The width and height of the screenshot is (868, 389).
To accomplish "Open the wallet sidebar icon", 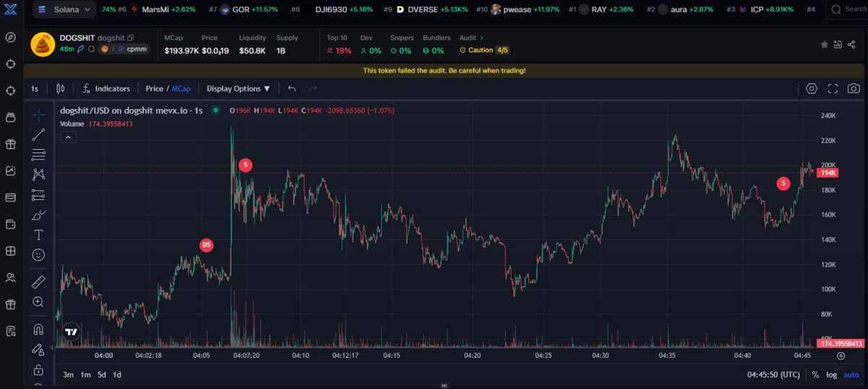I will (x=10, y=224).
